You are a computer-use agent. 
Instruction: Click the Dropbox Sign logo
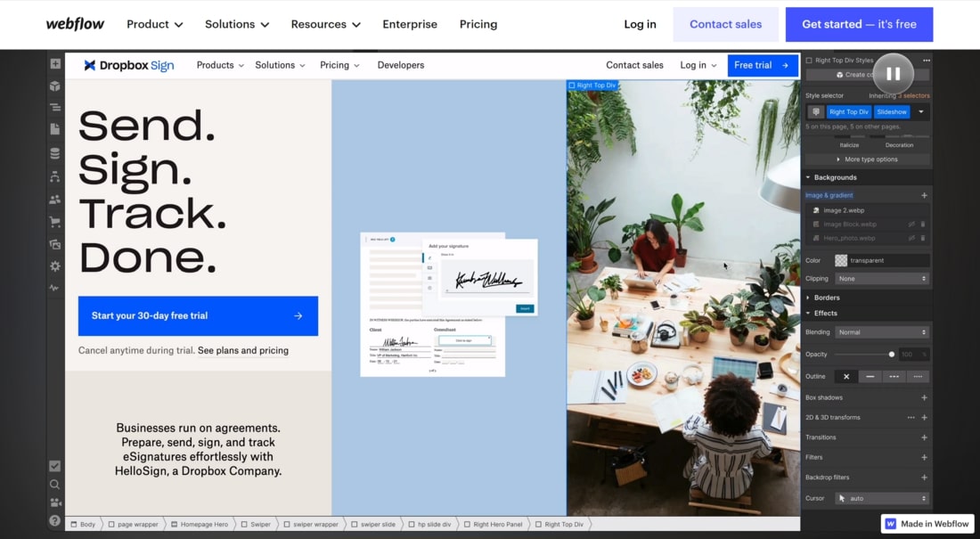[x=129, y=65]
